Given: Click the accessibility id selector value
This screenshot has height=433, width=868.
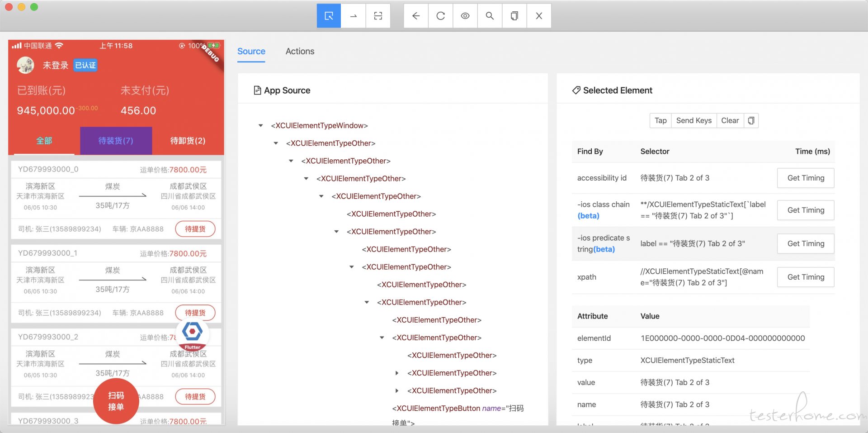Looking at the screenshot, I should tap(675, 178).
